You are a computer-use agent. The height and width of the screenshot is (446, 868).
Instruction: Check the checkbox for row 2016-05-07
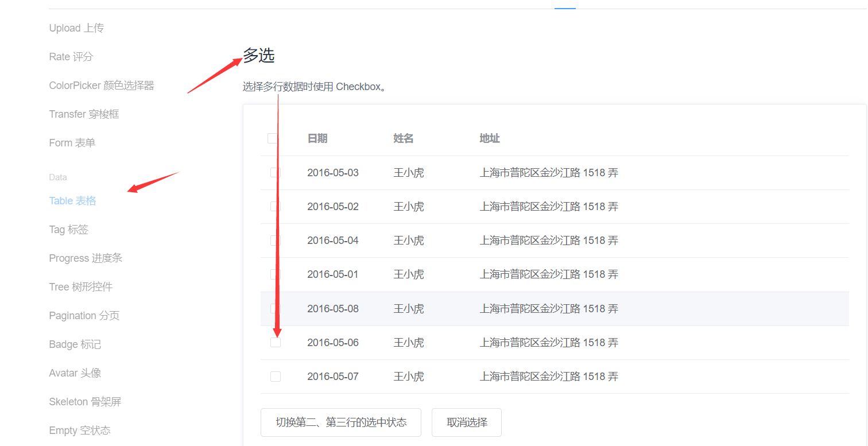click(x=275, y=376)
